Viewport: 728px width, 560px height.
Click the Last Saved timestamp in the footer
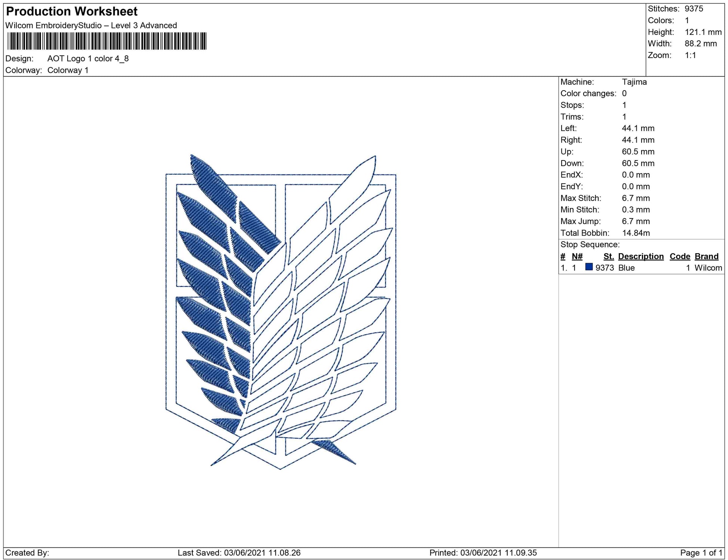[x=239, y=553]
